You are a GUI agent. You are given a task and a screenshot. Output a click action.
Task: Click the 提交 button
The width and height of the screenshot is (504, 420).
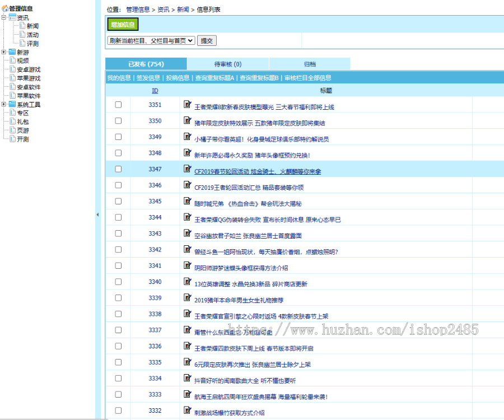[207, 41]
